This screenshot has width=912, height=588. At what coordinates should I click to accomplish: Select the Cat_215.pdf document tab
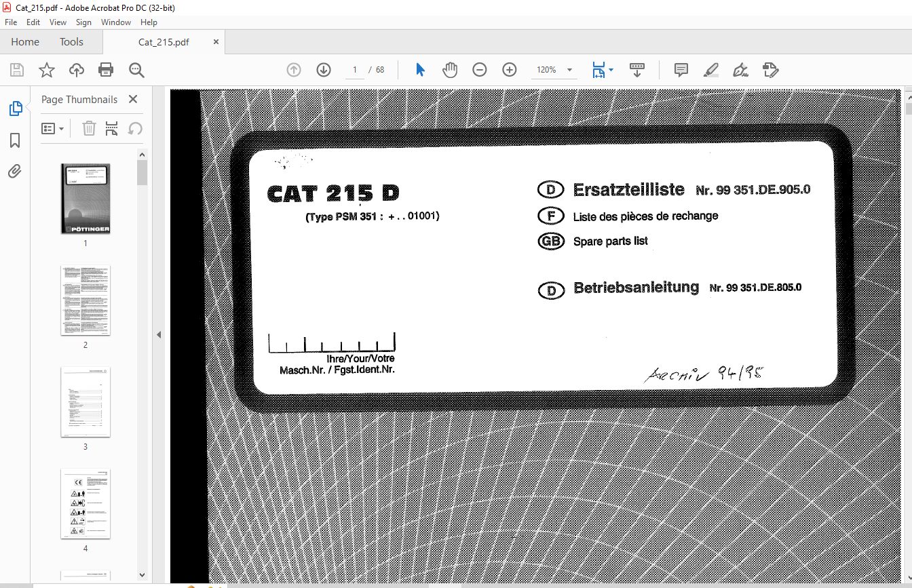coord(164,42)
